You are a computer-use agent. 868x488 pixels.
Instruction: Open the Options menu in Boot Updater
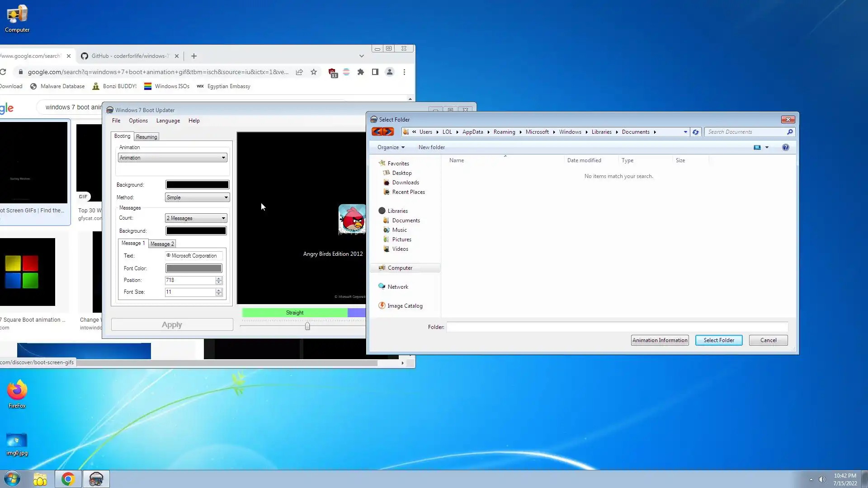point(138,121)
